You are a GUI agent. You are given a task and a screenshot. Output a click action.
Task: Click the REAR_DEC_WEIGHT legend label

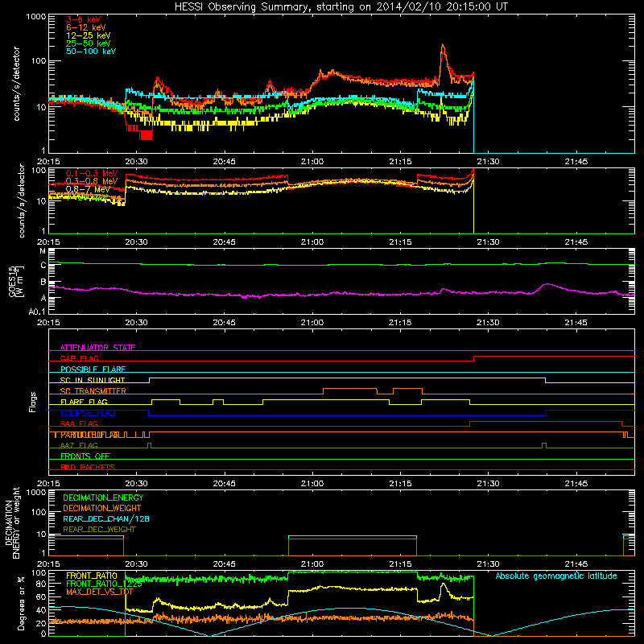point(99,530)
